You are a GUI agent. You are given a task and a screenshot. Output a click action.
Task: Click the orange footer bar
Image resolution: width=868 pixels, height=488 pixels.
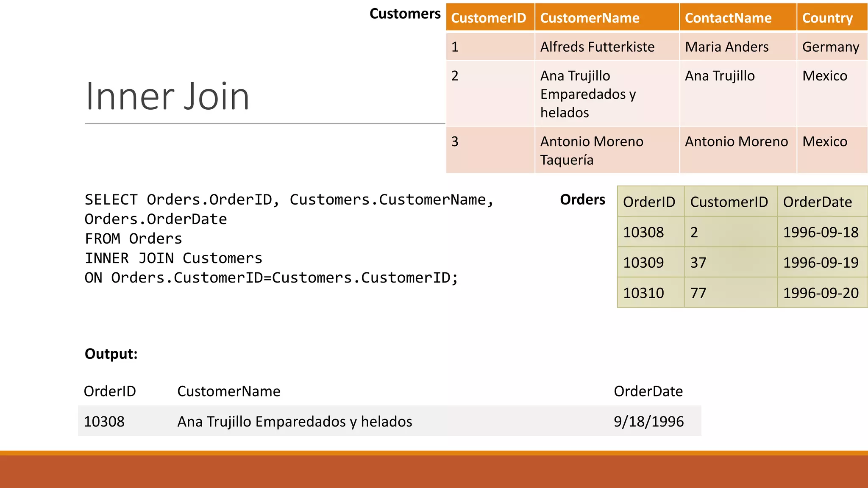(434, 470)
